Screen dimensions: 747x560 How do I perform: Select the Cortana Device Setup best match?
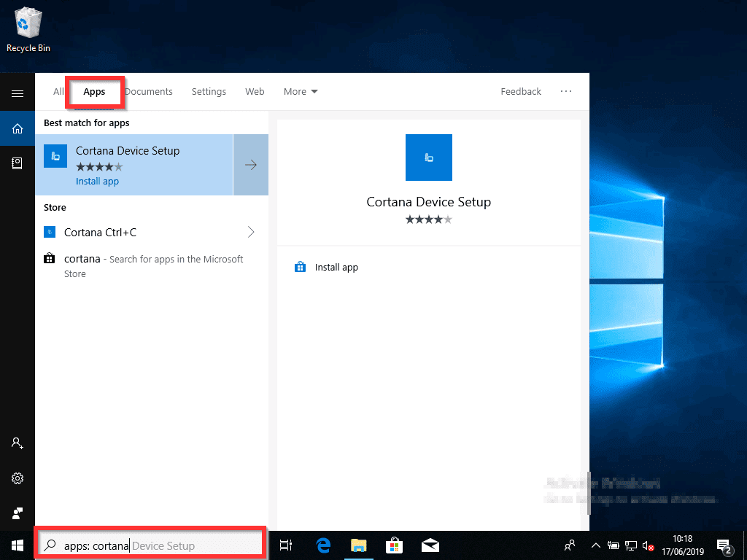134,165
